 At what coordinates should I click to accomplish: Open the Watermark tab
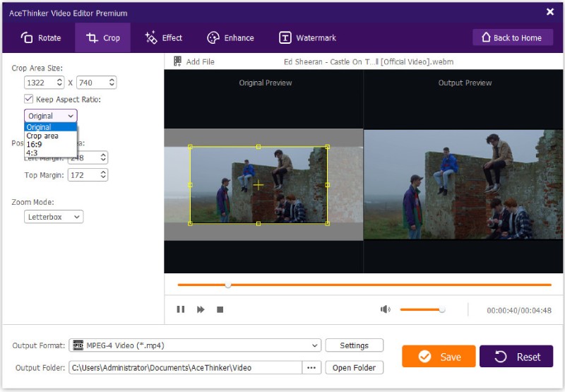pyautogui.click(x=307, y=38)
